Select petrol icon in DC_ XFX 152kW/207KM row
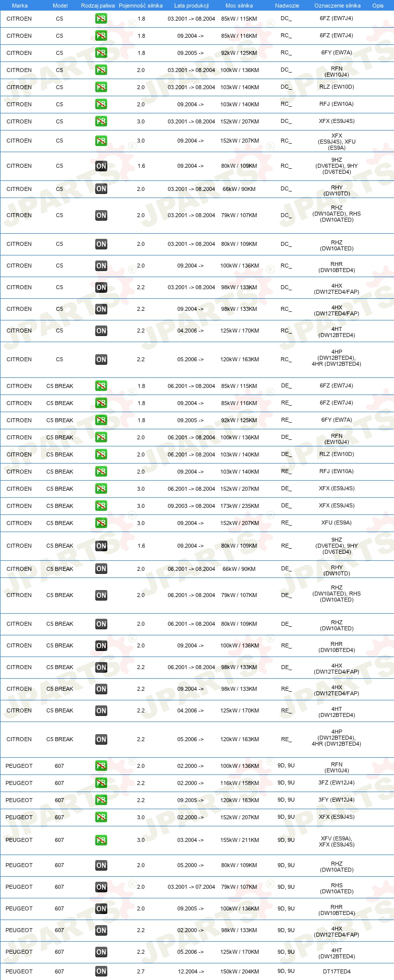Screen dimensions: 394x980 point(101,121)
